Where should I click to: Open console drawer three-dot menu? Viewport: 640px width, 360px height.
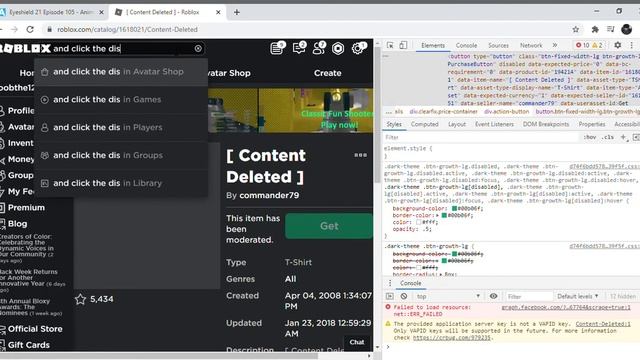390,283
